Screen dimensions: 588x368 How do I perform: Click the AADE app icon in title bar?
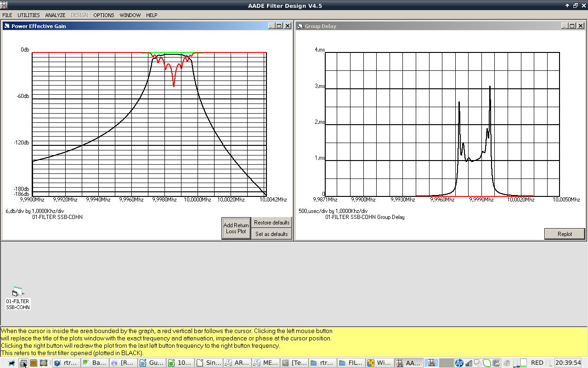[4, 5]
